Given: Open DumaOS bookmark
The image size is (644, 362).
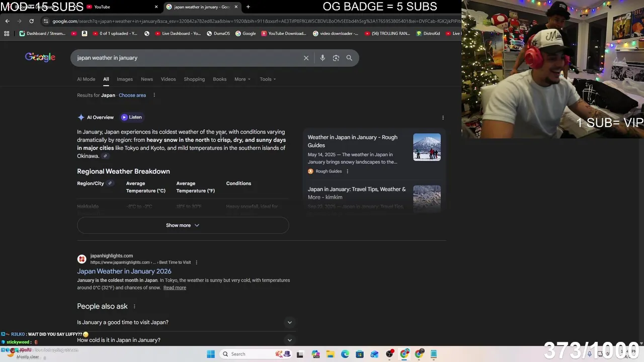Looking at the screenshot, I should [x=218, y=34].
